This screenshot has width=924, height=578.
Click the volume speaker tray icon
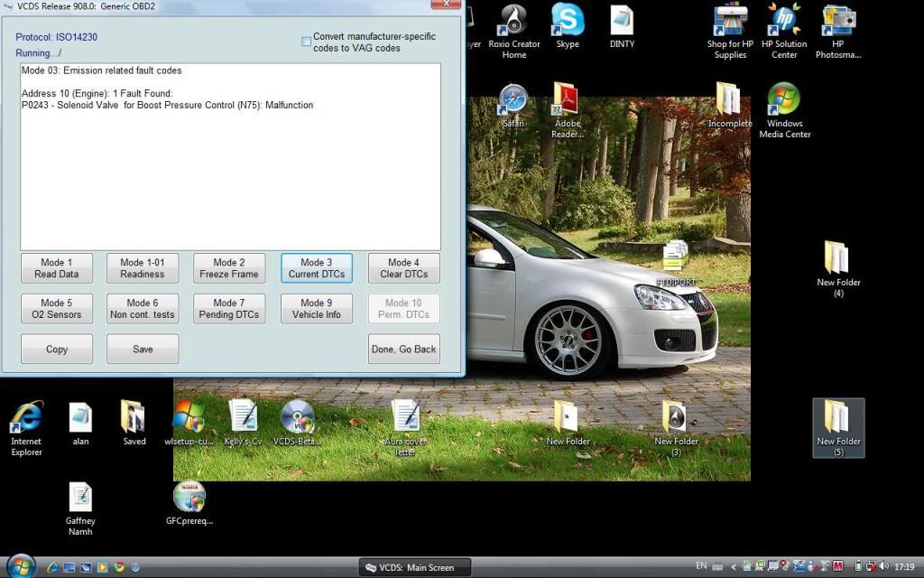884,567
